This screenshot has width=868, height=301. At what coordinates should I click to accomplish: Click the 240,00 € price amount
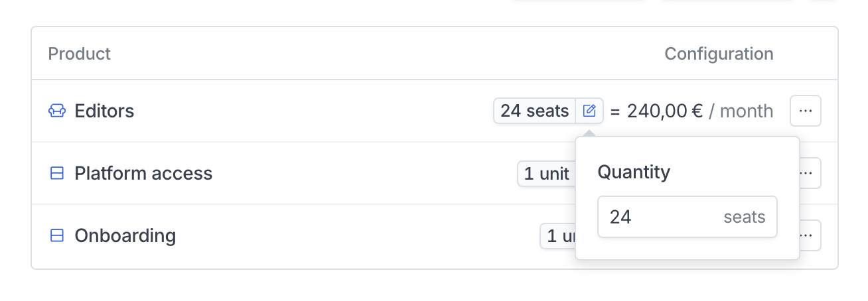pyautogui.click(x=664, y=111)
